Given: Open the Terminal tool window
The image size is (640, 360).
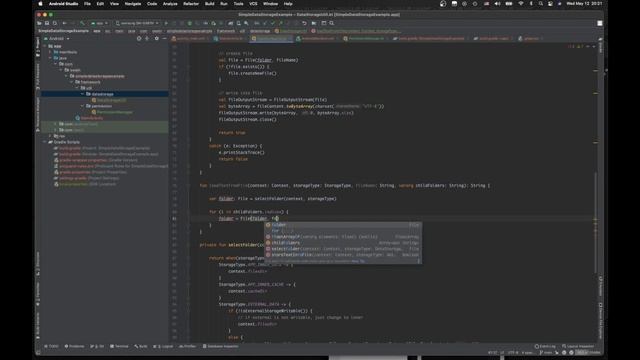Looking at the screenshot, I should coord(119,346).
